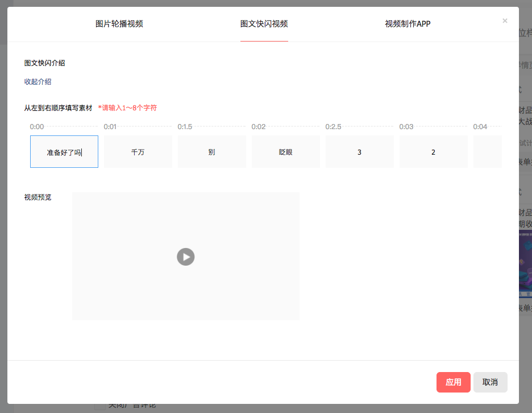The image size is (532, 413).
Task: Focus the field containing the number 3
Action: [359, 152]
